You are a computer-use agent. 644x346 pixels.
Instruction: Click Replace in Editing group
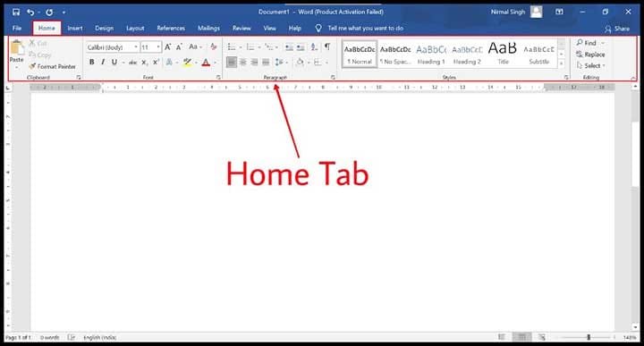pos(590,55)
